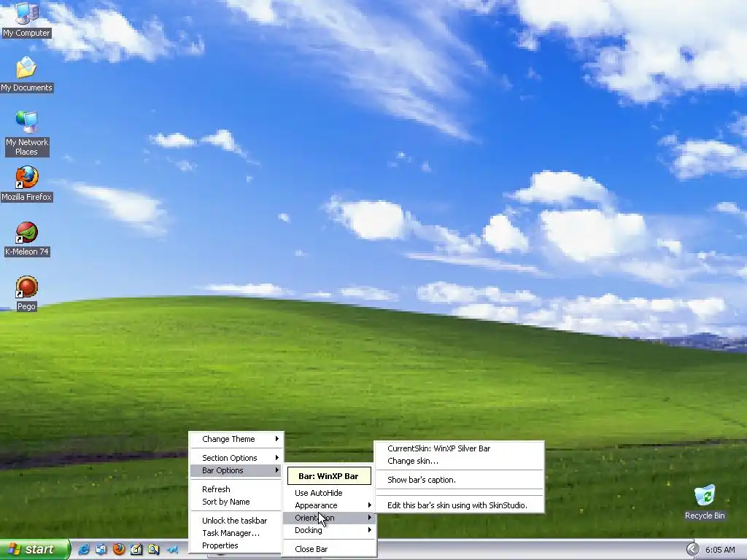
Task: Click the Start button
Action: coord(34,550)
